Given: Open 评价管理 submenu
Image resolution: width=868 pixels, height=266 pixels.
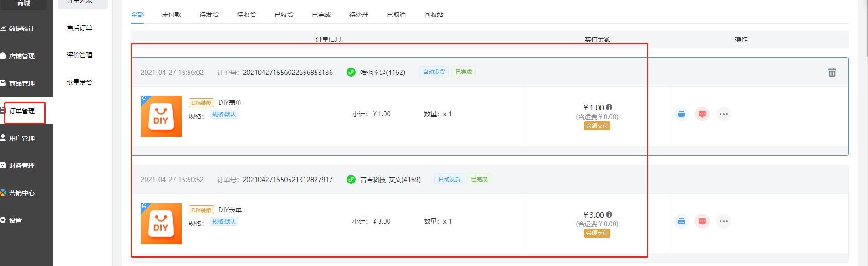Looking at the screenshot, I should [x=79, y=55].
